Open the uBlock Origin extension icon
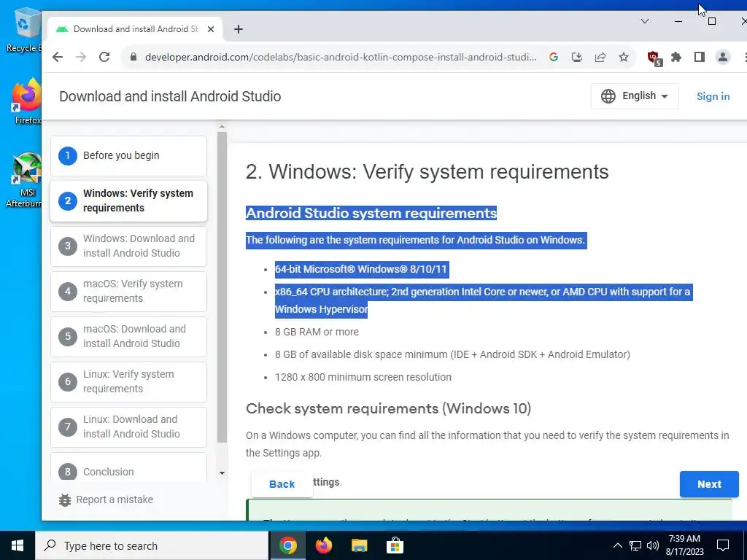The image size is (747, 560). point(654,58)
